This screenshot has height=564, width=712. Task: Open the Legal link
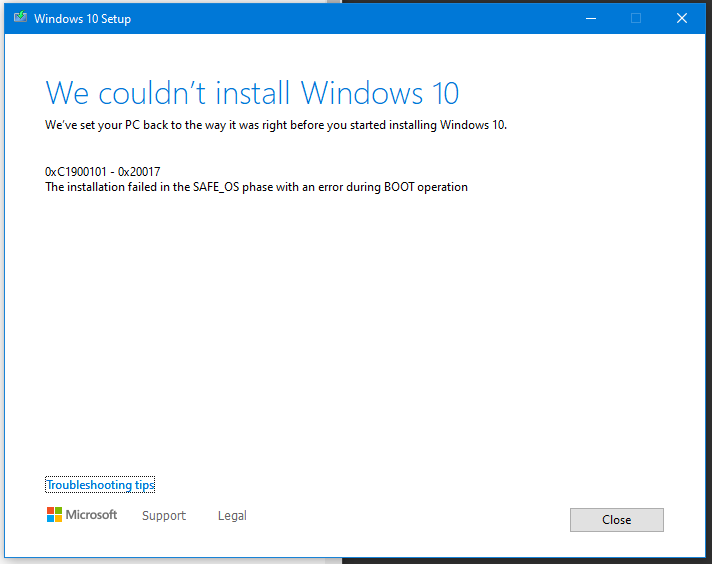pos(232,515)
